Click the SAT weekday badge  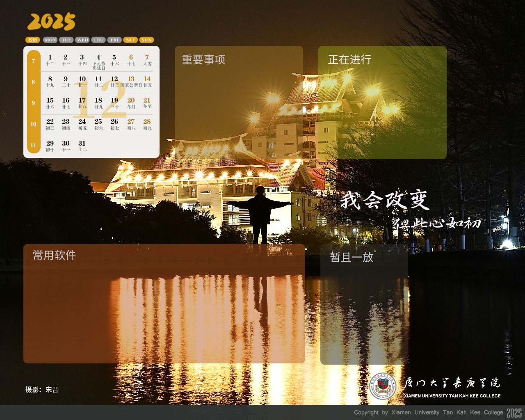pyautogui.click(x=130, y=40)
